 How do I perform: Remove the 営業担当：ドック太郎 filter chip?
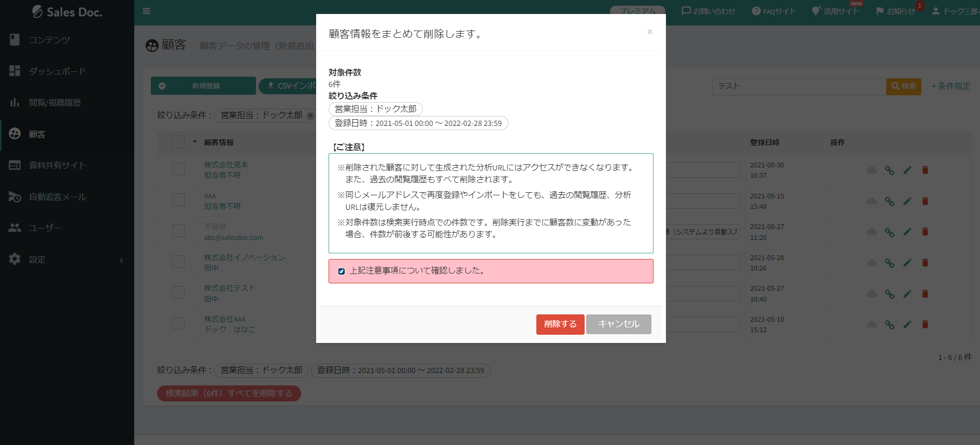[x=310, y=116]
